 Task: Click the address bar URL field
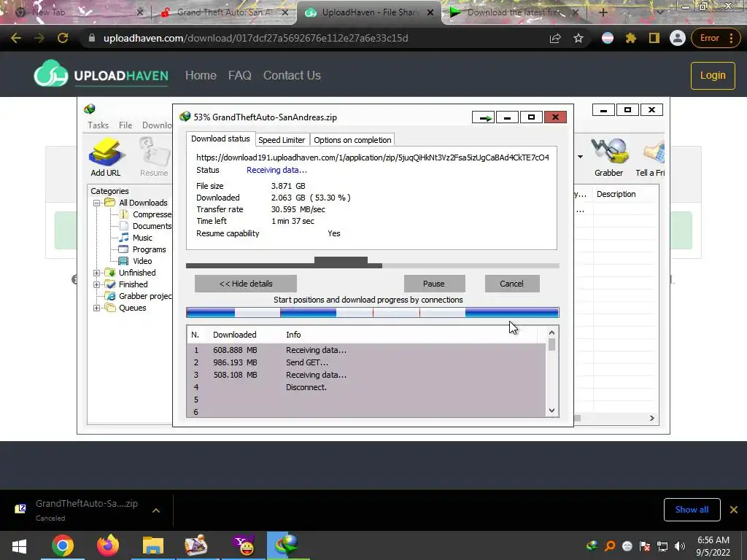click(x=314, y=38)
